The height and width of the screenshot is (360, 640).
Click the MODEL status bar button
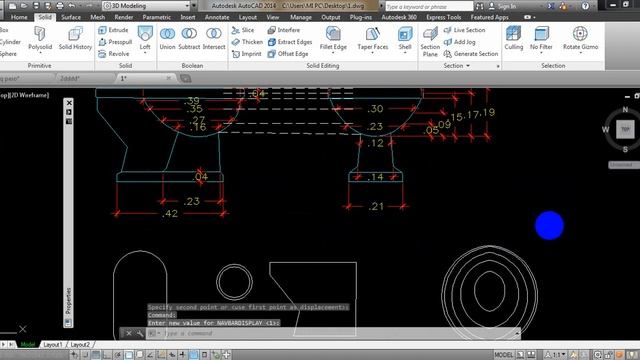(x=503, y=355)
